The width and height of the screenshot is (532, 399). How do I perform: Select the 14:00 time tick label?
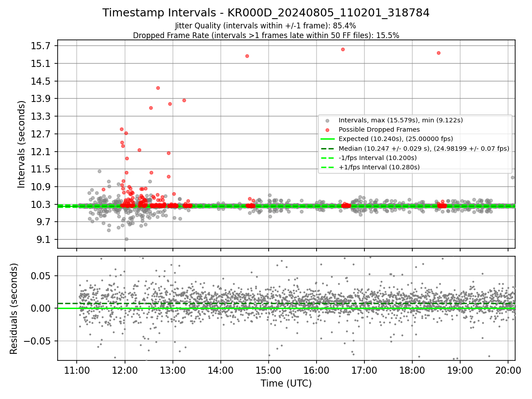pos(221,370)
